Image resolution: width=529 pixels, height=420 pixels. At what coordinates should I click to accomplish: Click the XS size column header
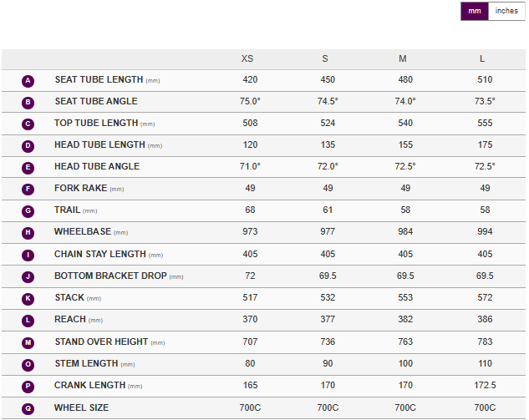pos(247,58)
